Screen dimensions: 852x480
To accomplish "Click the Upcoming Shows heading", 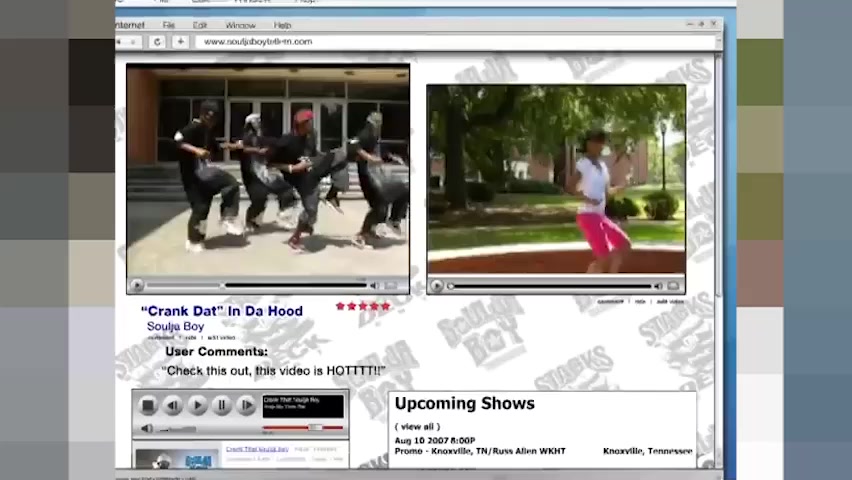I will pyautogui.click(x=465, y=404).
